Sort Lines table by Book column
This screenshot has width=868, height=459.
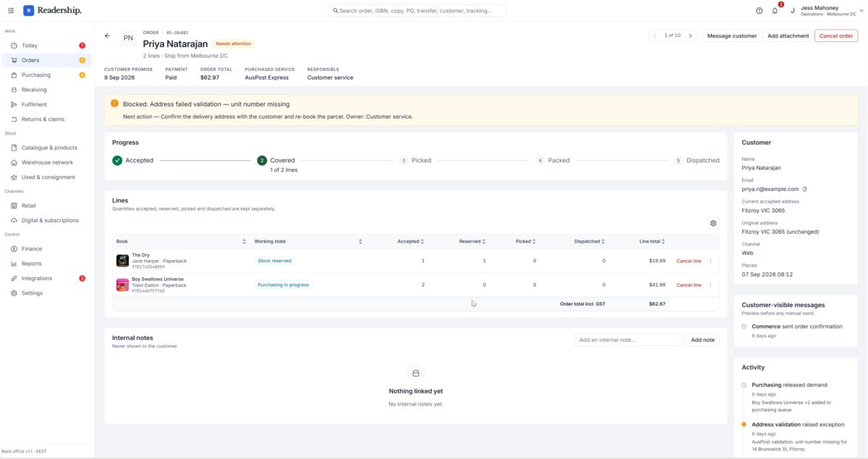[244, 241]
